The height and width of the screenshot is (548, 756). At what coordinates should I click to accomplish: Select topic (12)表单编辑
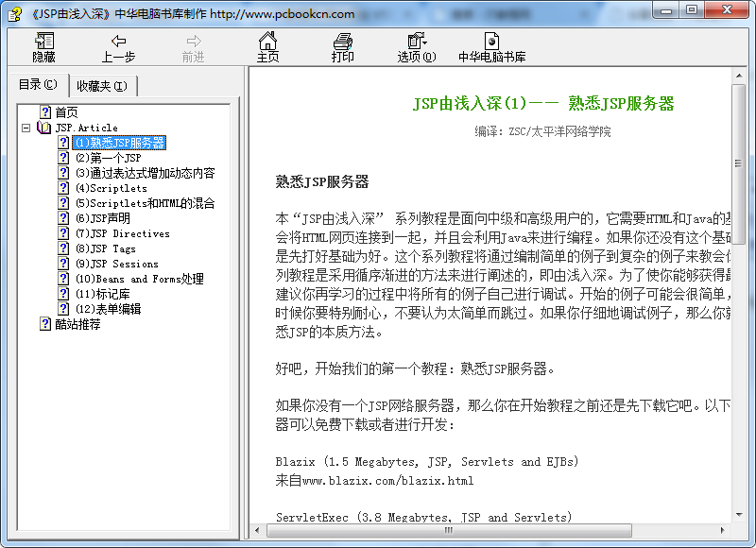108,309
